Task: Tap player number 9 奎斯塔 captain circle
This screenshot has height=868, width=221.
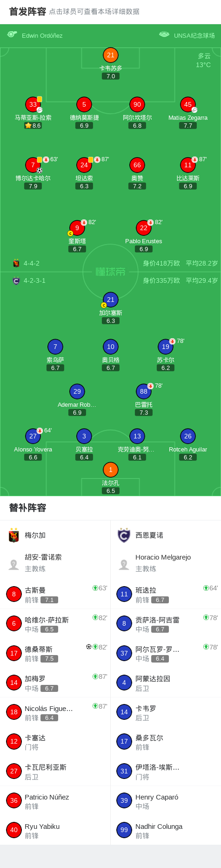Action: 77,228
